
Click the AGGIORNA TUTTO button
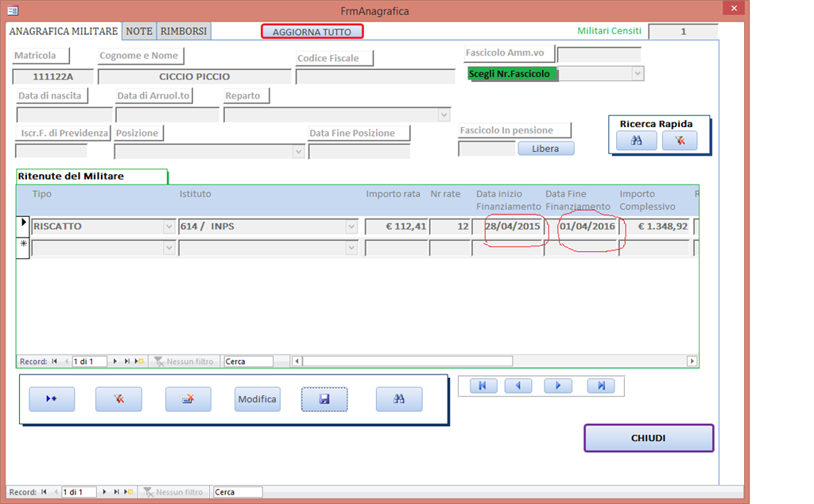312,32
